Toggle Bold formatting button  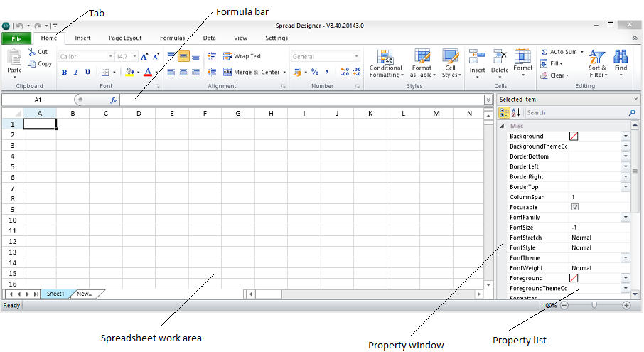[64, 73]
